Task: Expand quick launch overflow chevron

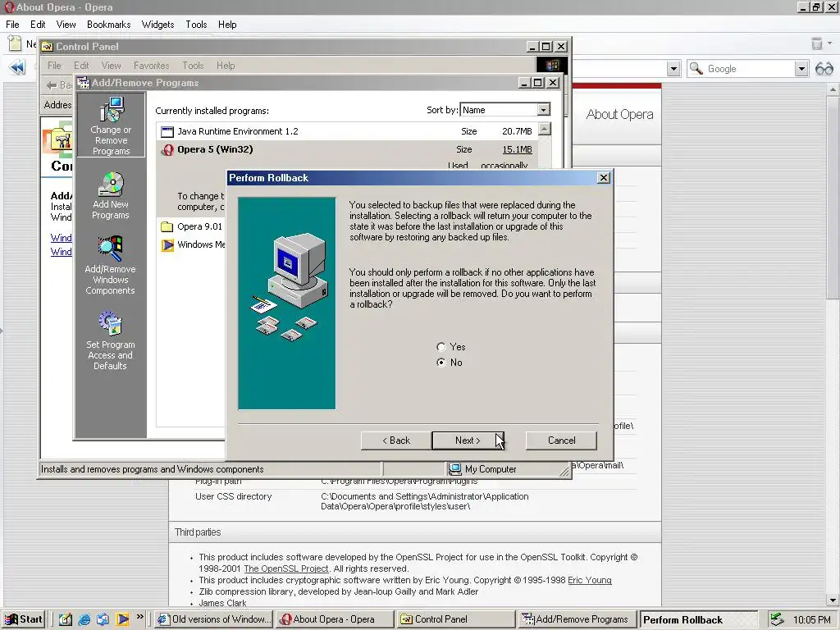Action: [139, 617]
